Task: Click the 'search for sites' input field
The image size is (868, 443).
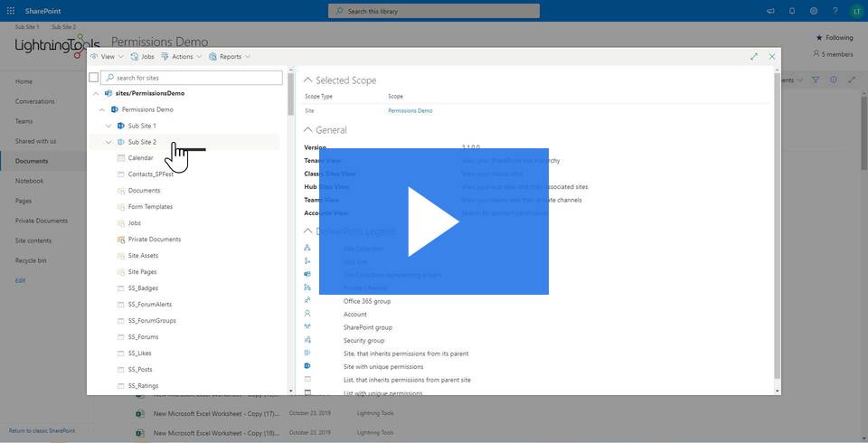Action: (x=192, y=78)
